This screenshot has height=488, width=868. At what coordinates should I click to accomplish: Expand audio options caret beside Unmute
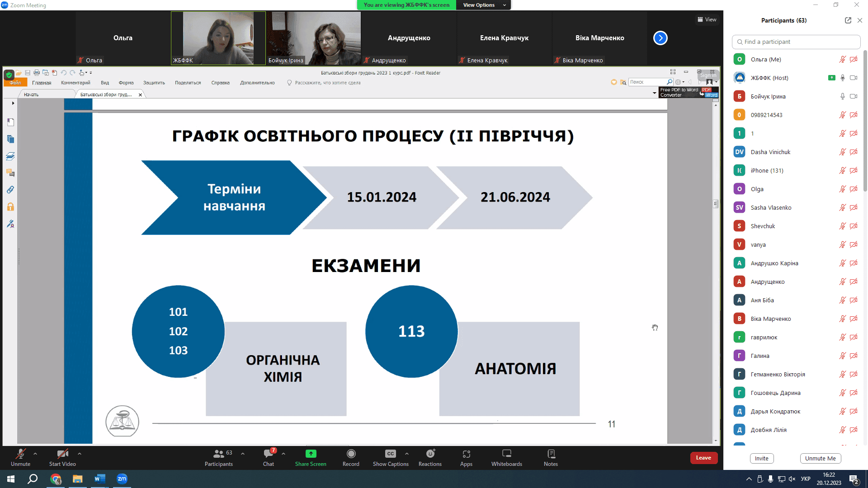[35, 454]
